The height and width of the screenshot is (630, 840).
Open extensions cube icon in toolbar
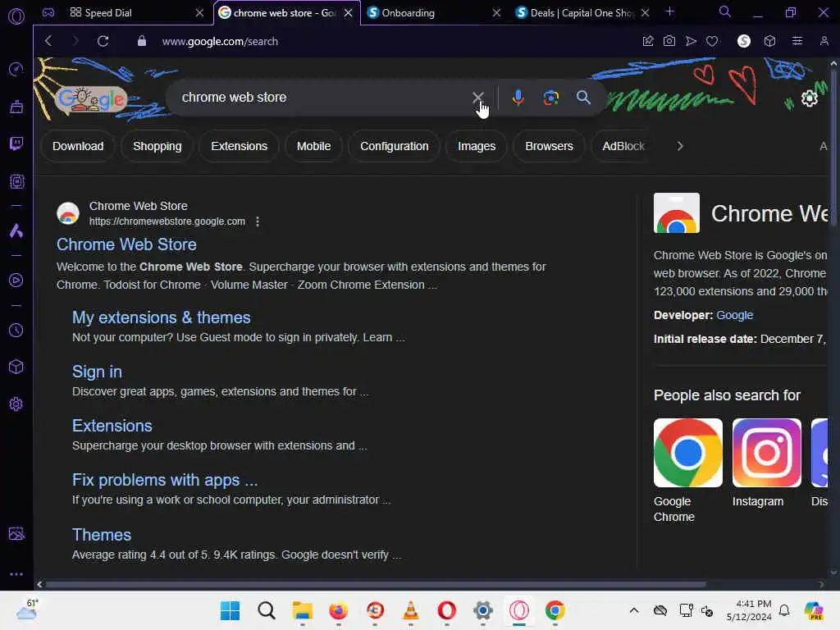coord(769,41)
